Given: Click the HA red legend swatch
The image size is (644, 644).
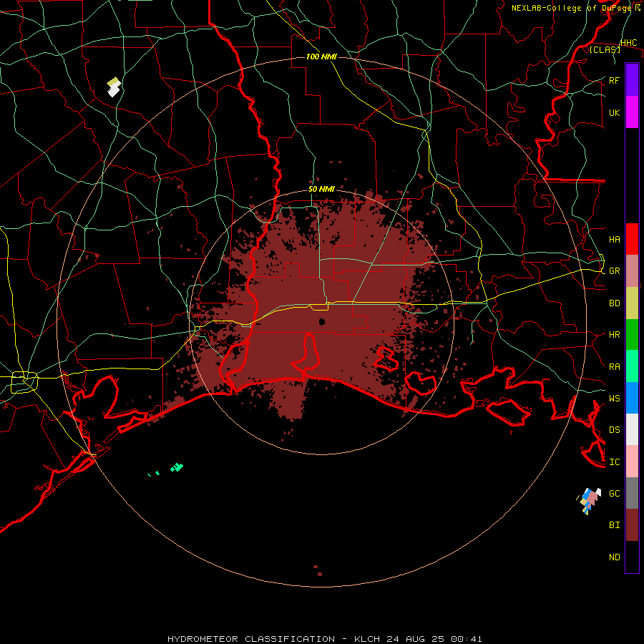Looking at the screenshot, I should pos(632,239).
